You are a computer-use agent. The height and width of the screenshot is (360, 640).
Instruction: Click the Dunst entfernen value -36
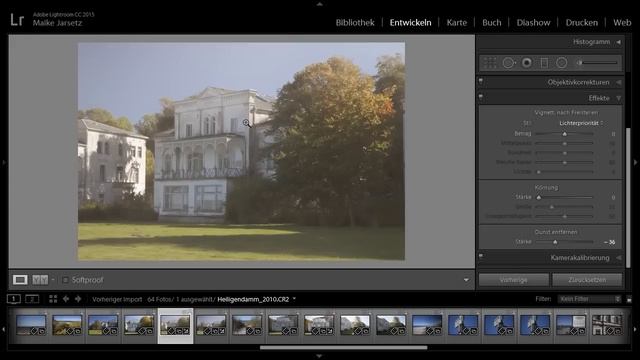point(609,242)
